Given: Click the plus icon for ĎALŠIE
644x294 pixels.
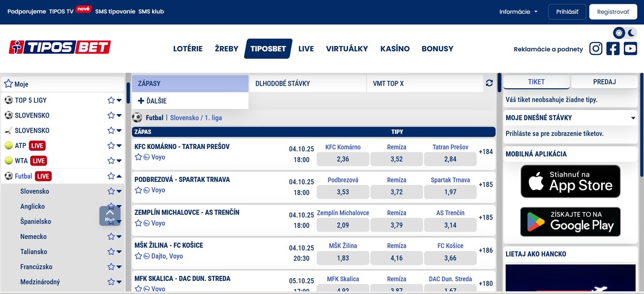Looking at the screenshot, I should (x=141, y=100).
